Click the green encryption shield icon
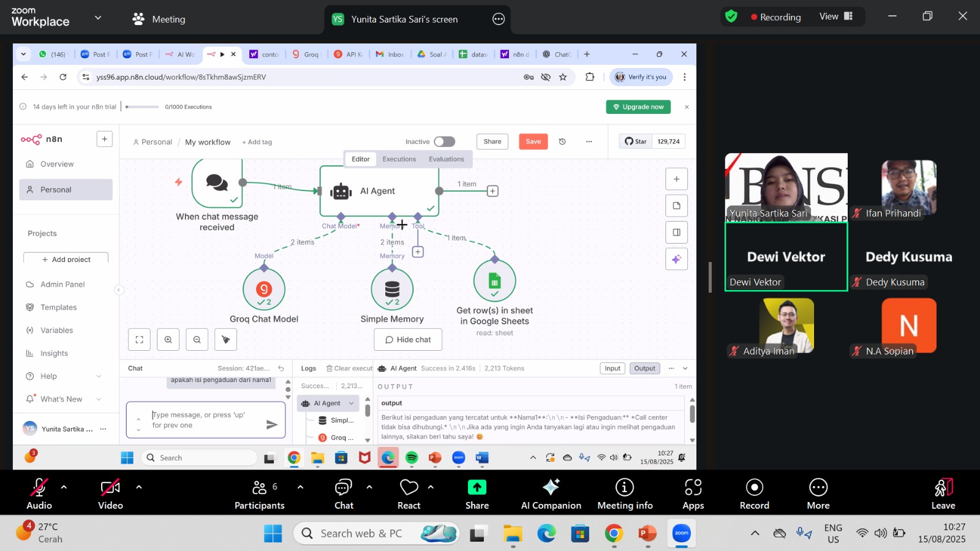This screenshot has height=551, width=980. point(731,17)
